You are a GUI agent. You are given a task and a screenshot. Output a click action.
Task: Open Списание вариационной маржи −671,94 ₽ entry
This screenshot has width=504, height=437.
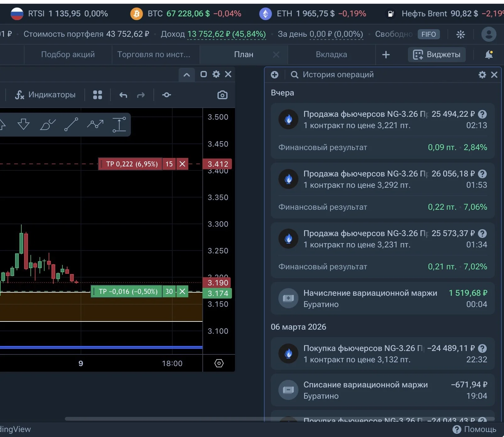pos(383,390)
